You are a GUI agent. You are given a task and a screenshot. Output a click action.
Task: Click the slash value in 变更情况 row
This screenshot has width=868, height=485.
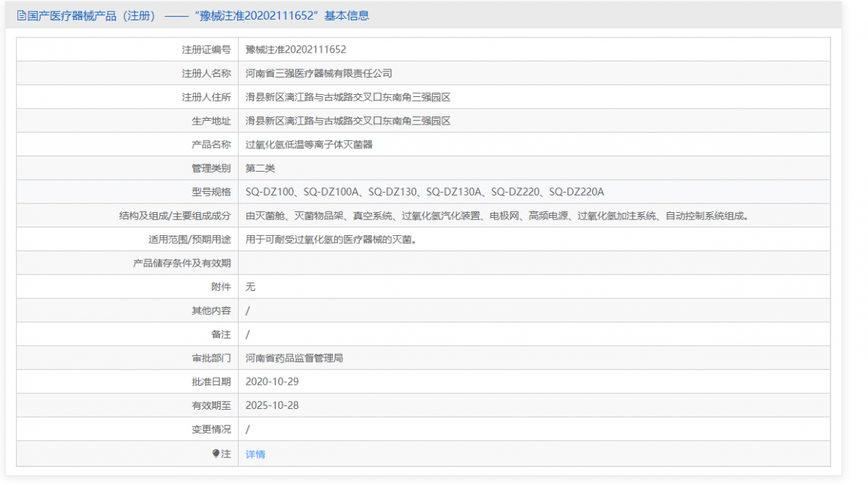coord(248,429)
